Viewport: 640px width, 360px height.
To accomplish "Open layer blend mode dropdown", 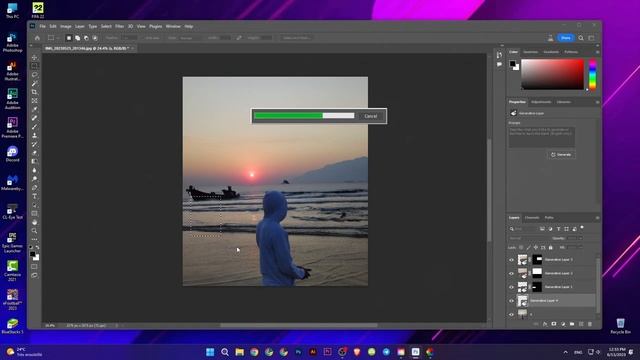I will (x=529, y=238).
